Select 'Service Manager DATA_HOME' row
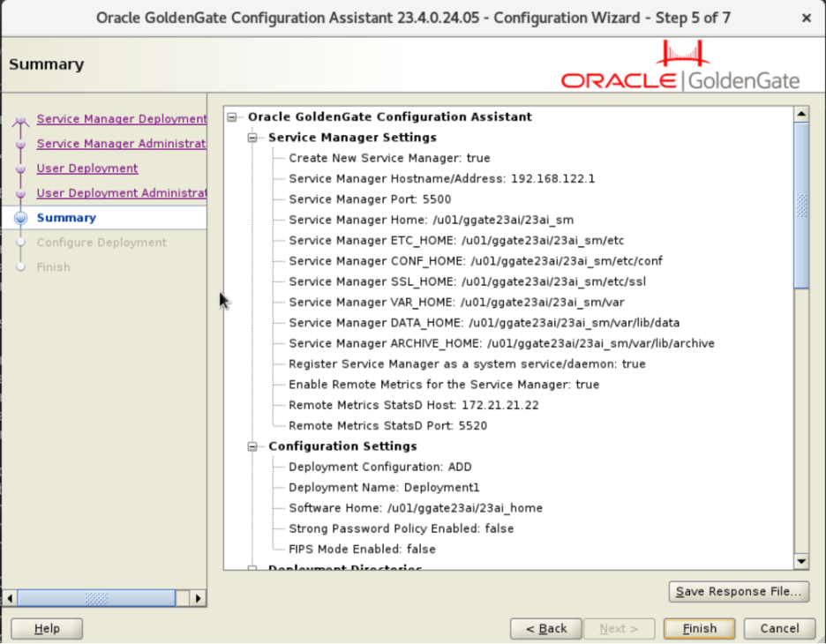Viewport: 826px width, 644px height. [x=484, y=322]
